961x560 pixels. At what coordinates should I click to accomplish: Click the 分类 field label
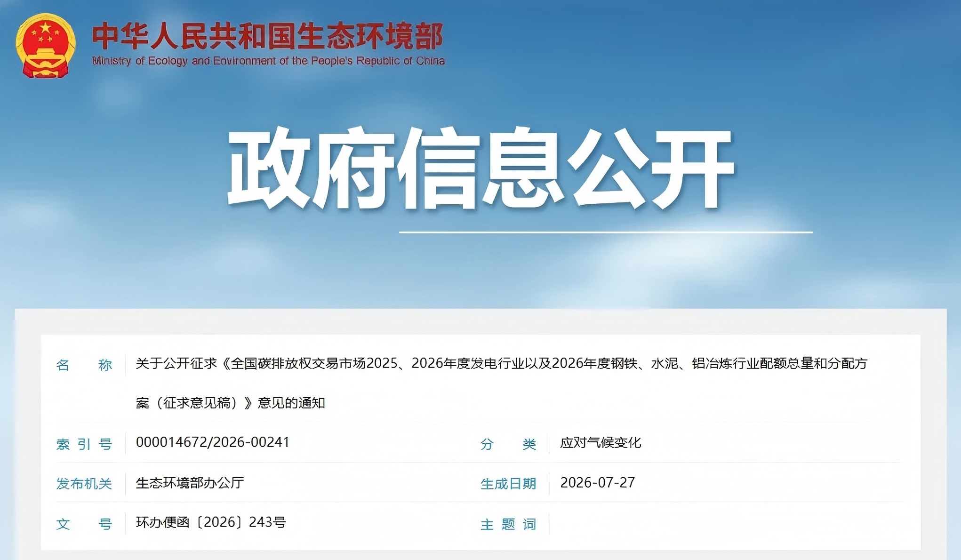[x=508, y=444]
